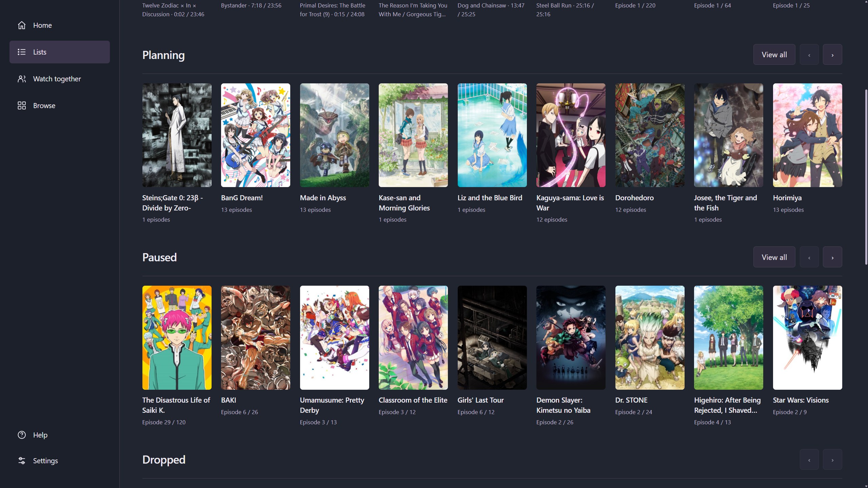Open Kaguya-sama: Love is War poster

click(x=571, y=135)
